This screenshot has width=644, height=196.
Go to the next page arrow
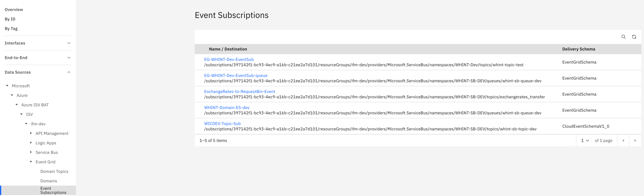635,140
